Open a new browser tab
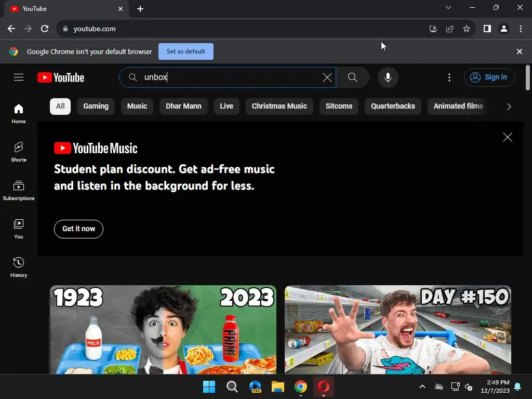The height and width of the screenshot is (399, 532). point(140,9)
